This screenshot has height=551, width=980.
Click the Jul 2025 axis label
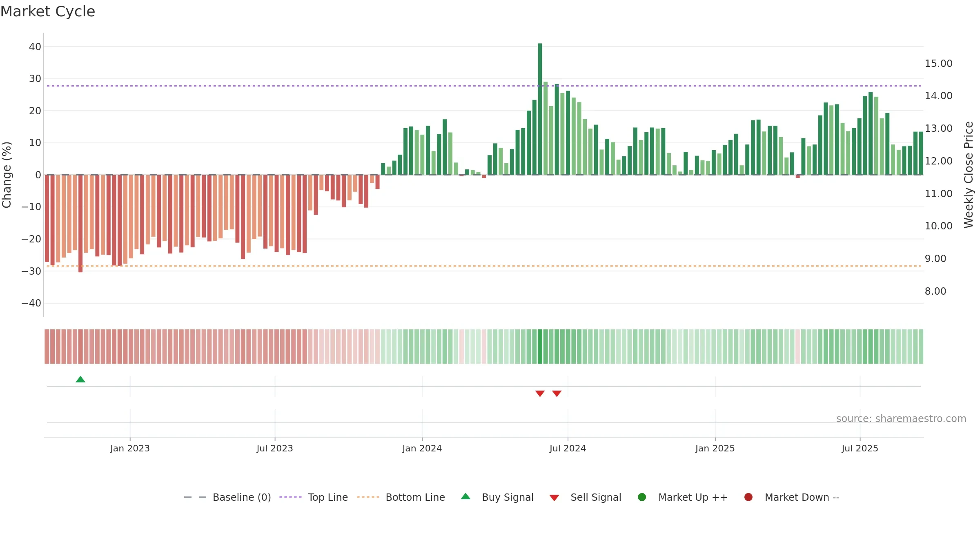pyautogui.click(x=860, y=449)
